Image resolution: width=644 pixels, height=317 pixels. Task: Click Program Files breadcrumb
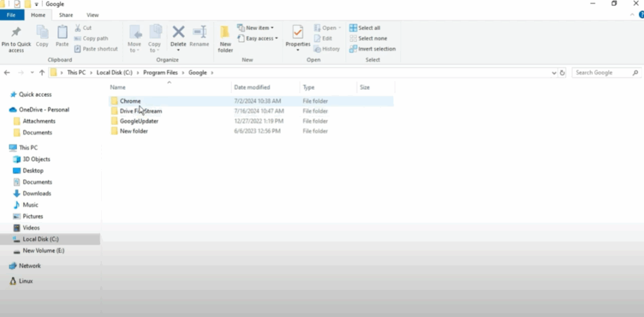pyautogui.click(x=160, y=73)
